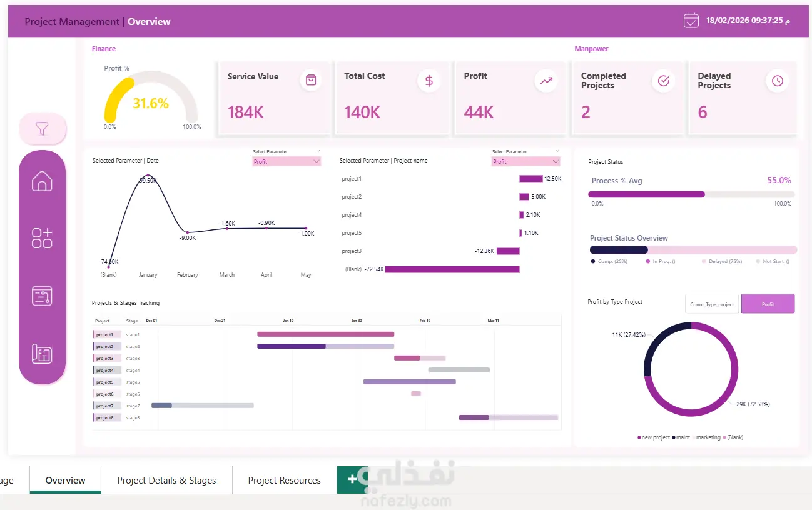This screenshot has width=812, height=510.
Task: Click the calendar icon in header
Action: pos(691,21)
